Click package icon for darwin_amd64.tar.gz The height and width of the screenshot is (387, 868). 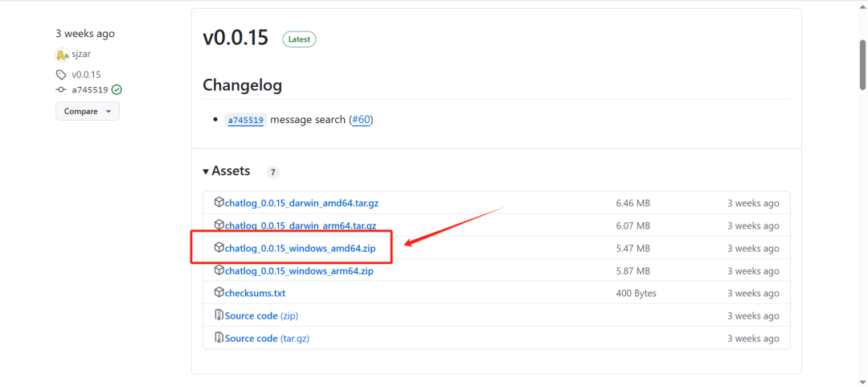(219, 203)
